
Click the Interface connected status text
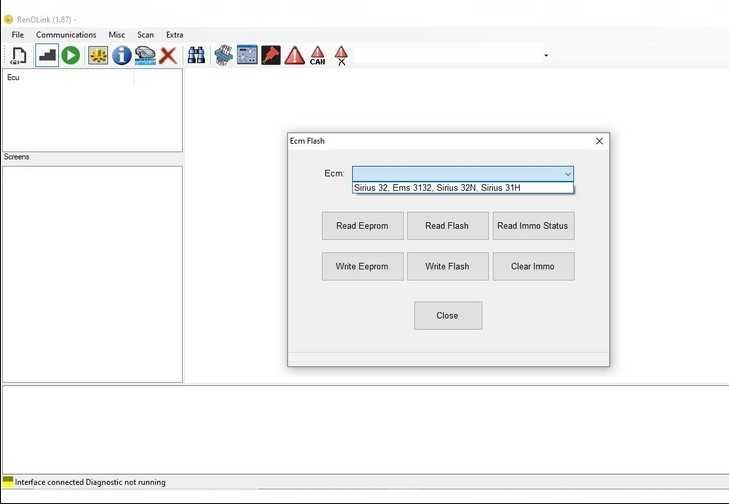tap(90, 483)
